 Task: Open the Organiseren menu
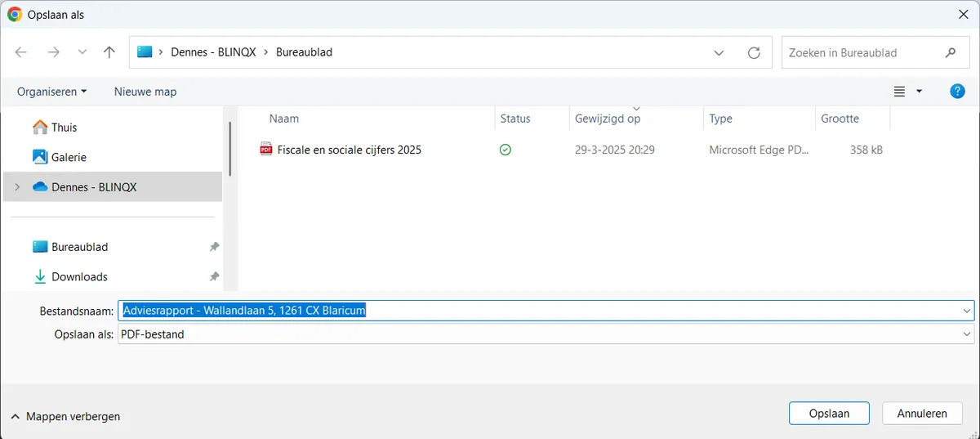[x=52, y=92]
